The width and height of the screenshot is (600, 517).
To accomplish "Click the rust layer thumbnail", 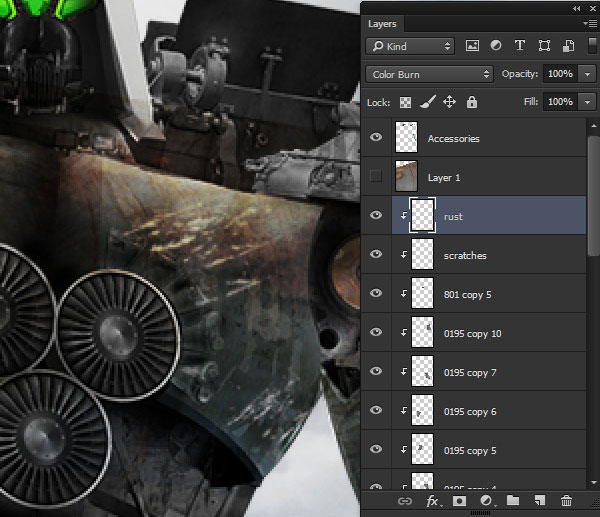I will (x=422, y=215).
